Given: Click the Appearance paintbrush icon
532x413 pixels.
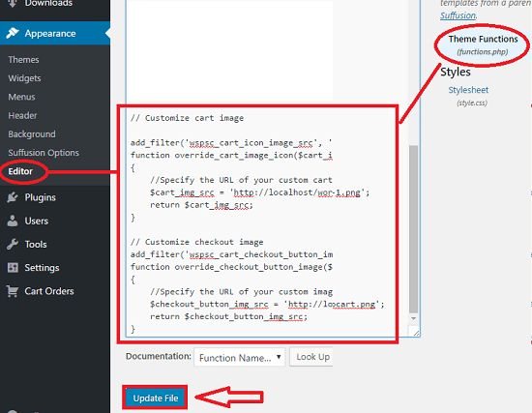Looking at the screenshot, I should coord(13,33).
